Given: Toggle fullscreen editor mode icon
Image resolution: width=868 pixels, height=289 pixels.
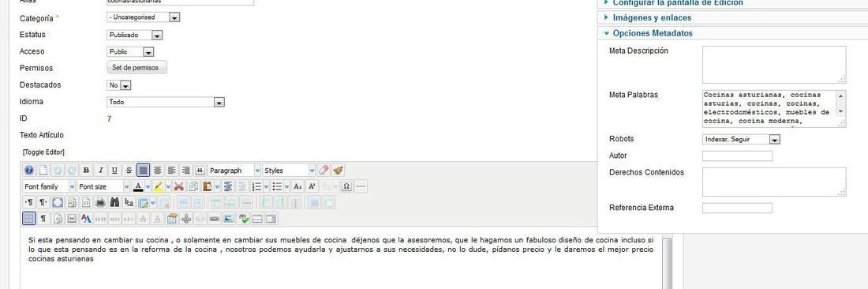Looking at the screenshot, I should (58, 203).
